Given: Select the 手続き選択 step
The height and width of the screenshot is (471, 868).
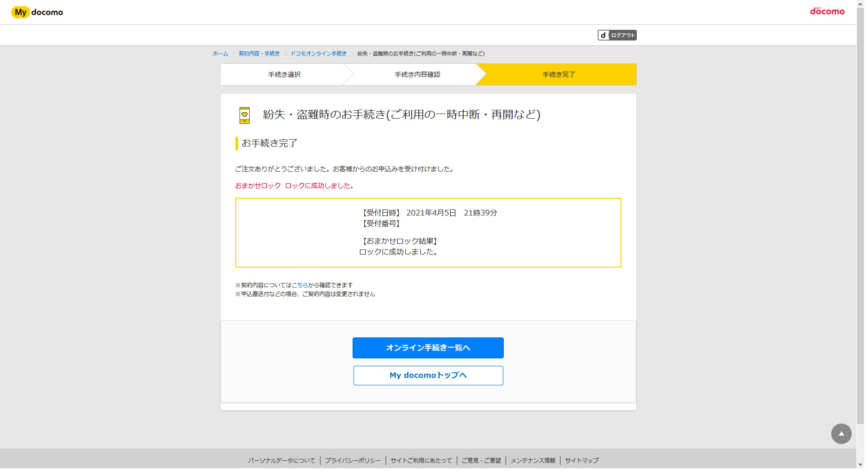Looking at the screenshot, I should pos(284,74).
